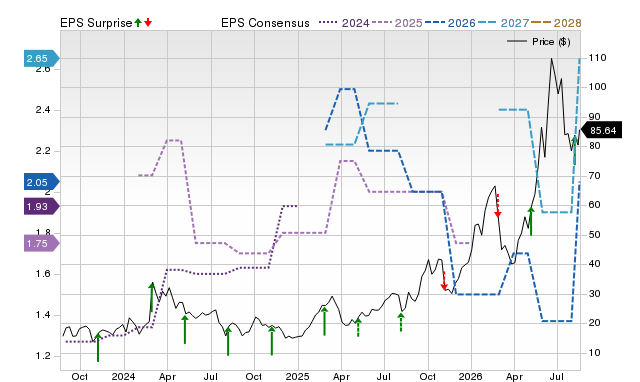Click green surprise arrow after Apr 2026
Screen dimensions: 640x382
(531, 221)
